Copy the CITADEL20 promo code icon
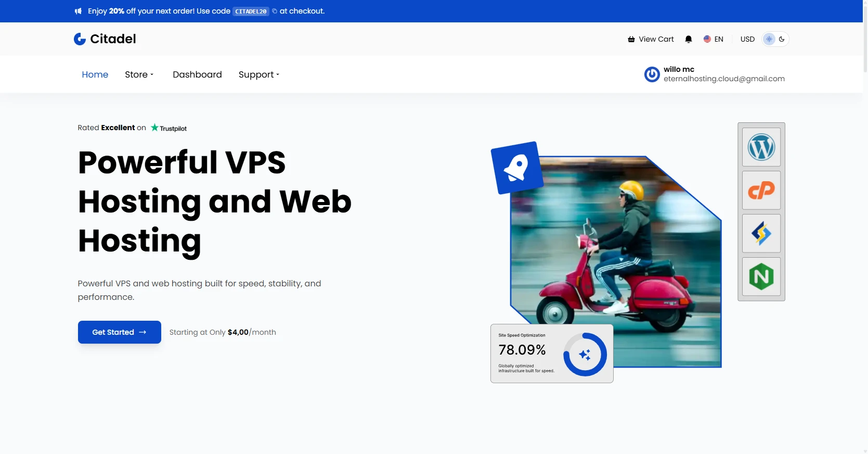This screenshot has width=868, height=454. 275,11
